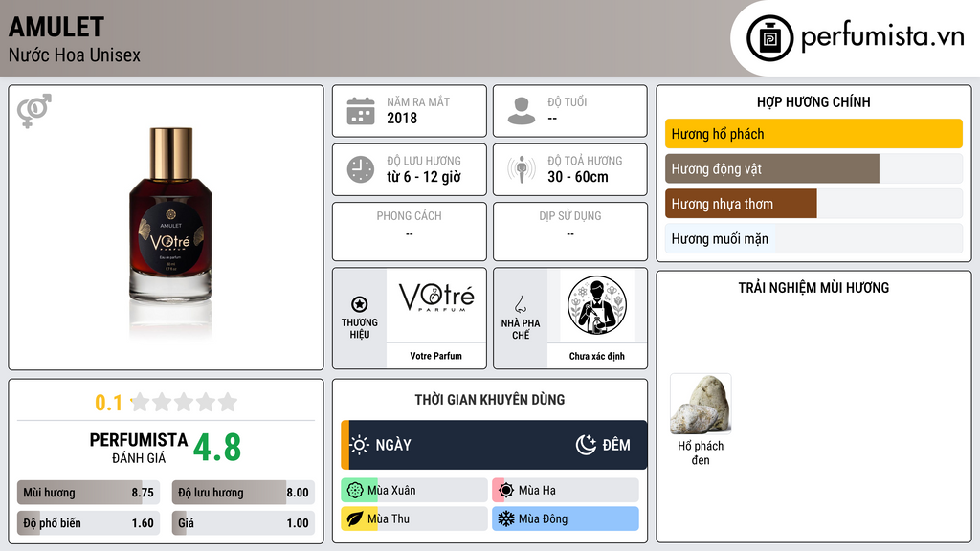This screenshot has width=980, height=551.
Task: Click the person icon beside Độ tuổi
Action: (522, 111)
